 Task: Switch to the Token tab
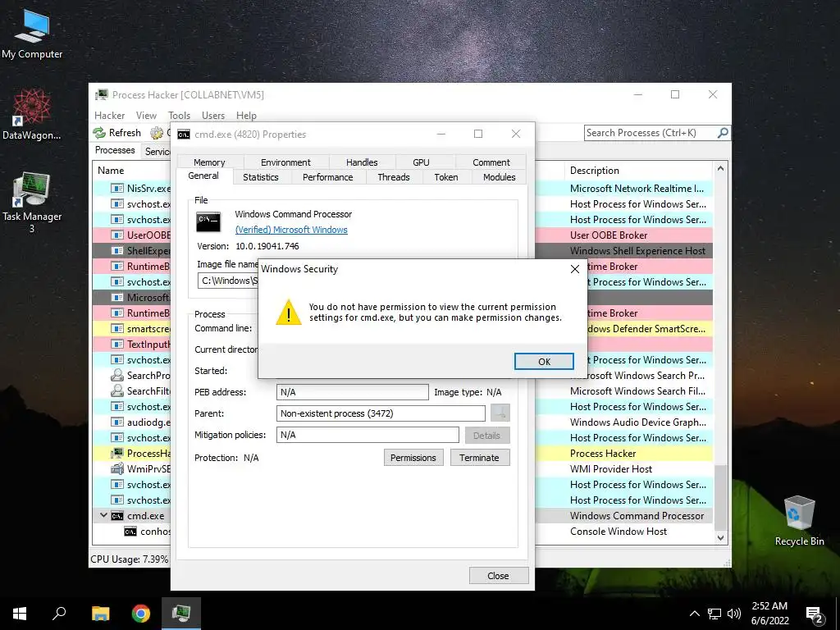(x=446, y=177)
